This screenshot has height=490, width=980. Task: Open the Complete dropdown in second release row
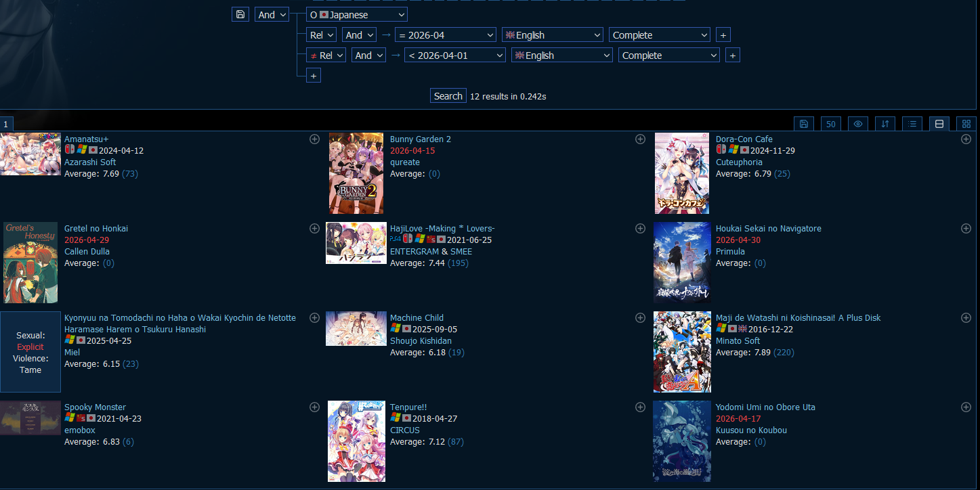669,55
